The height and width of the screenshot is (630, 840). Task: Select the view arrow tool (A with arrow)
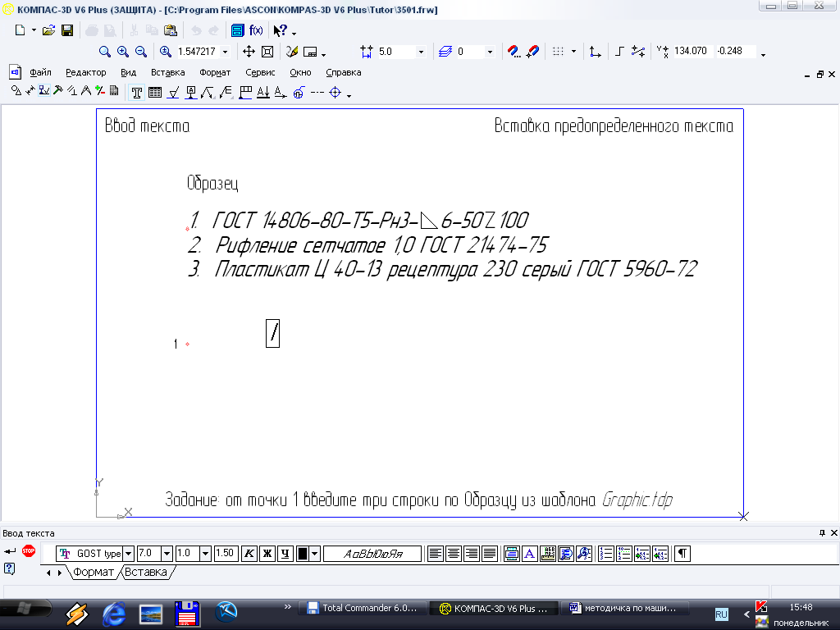tap(281, 93)
